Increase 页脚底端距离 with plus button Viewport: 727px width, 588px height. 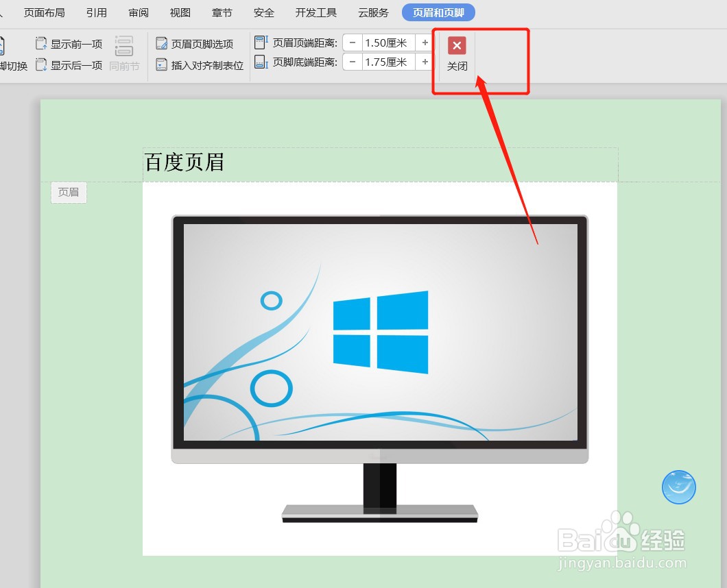(x=425, y=62)
